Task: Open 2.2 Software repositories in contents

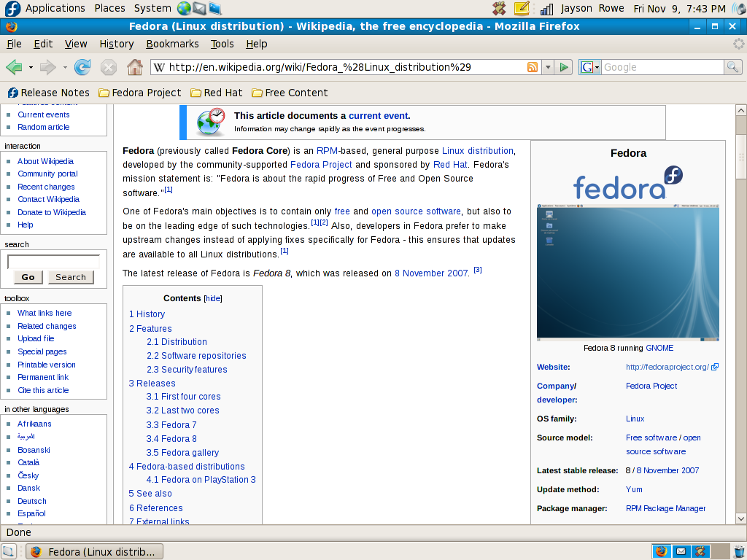Action: coord(196,356)
